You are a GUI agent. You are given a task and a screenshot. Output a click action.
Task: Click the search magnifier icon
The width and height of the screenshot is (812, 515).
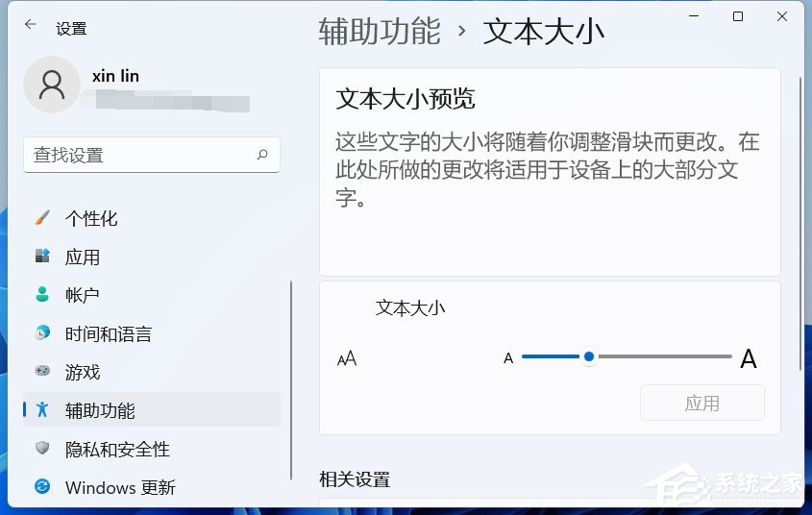[x=262, y=155]
